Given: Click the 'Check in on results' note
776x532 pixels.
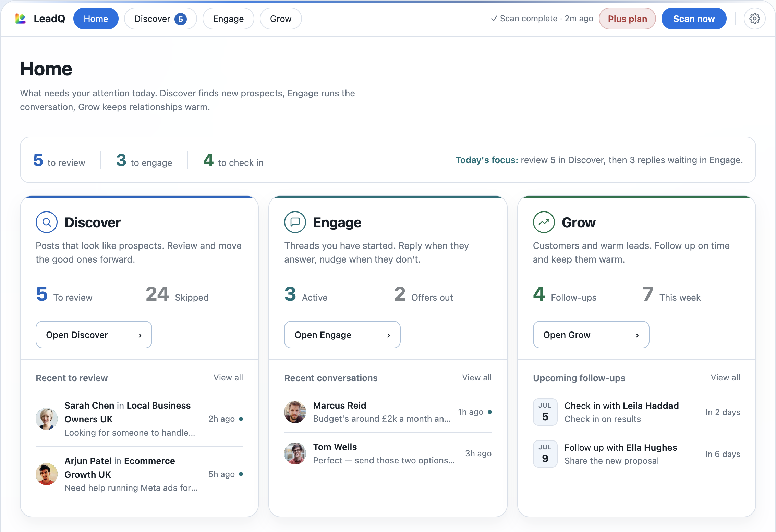Looking at the screenshot, I should click(x=603, y=419).
